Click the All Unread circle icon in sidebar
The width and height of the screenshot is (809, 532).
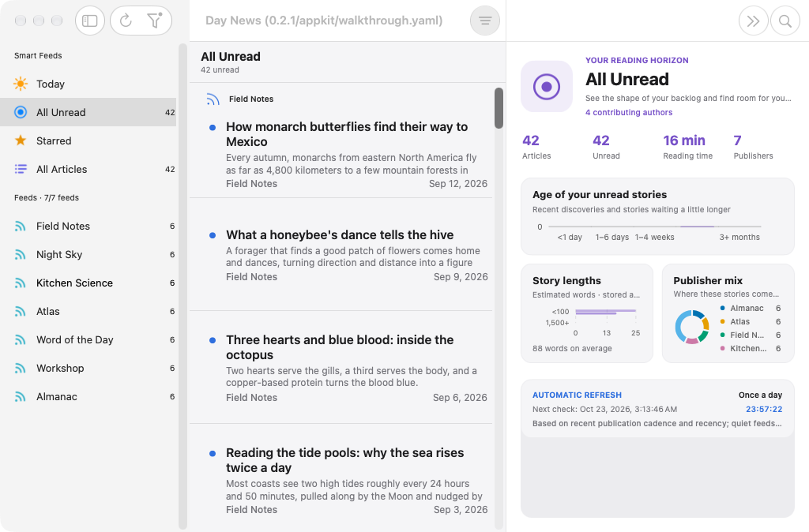21,112
